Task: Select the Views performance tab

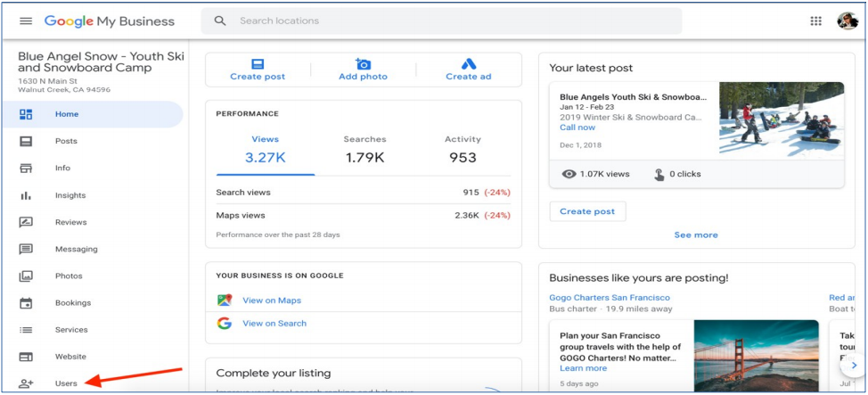Action: tap(265, 150)
